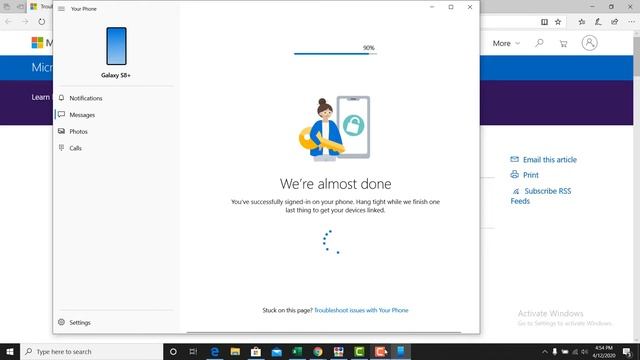Open Mail app from the taskbar
The height and width of the screenshot is (360, 640).
pos(277,351)
